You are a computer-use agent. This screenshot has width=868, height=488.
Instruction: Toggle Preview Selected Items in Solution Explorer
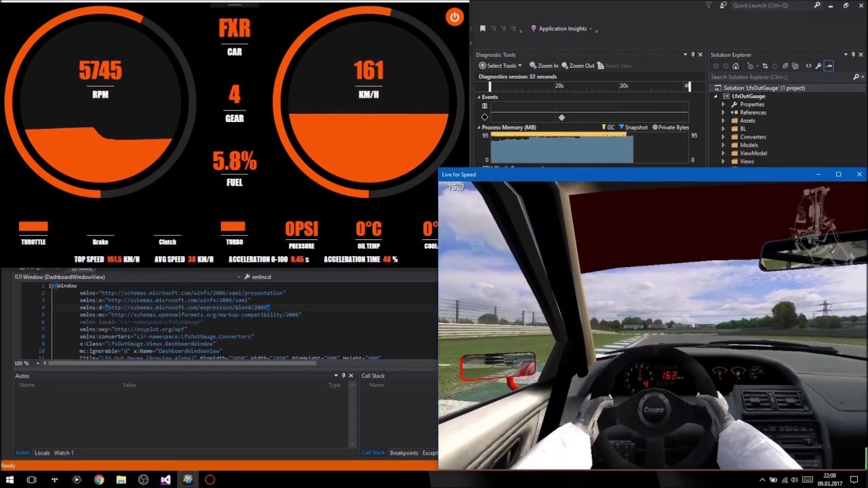[829, 66]
